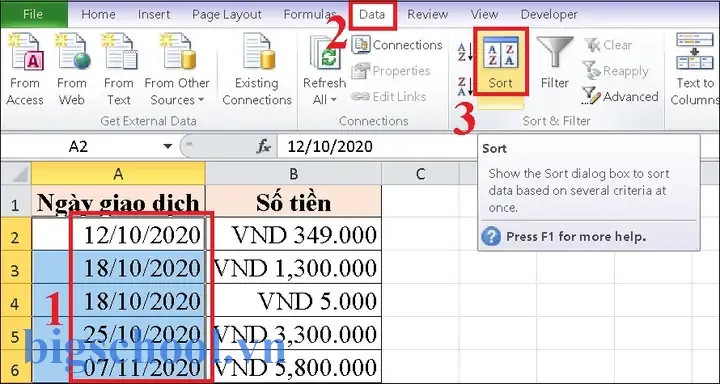Select cell 'VND 5,800.000'

click(293, 367)
